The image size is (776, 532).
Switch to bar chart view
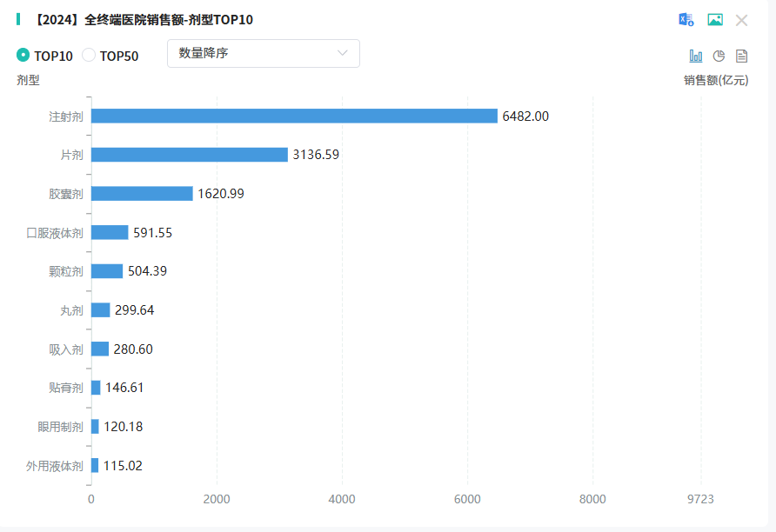(x=696, y=56)
